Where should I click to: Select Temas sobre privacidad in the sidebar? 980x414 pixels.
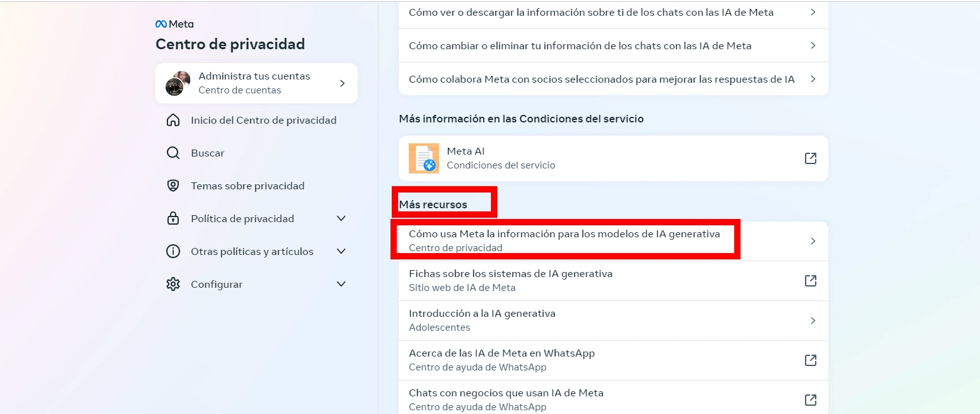point(248,186)
